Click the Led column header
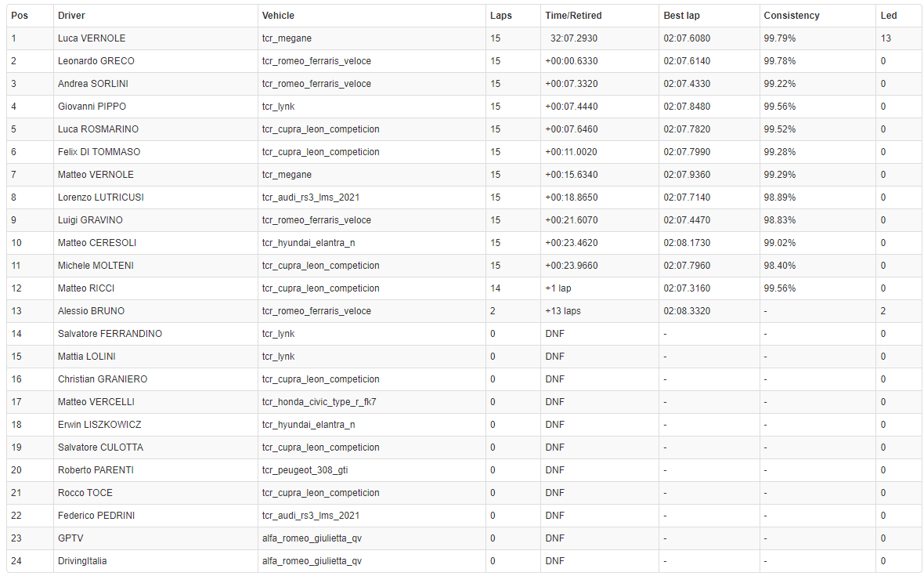Image resolution: width=924 pixels, height=576 pixels. pos(888,16)
